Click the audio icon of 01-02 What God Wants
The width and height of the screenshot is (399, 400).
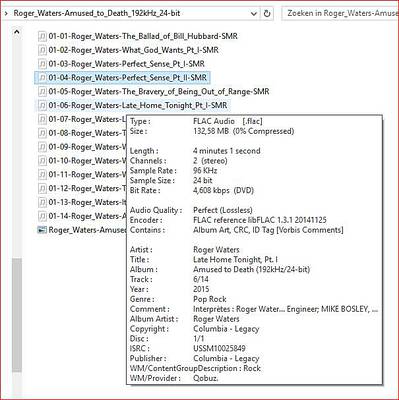[x=42, y=50]
